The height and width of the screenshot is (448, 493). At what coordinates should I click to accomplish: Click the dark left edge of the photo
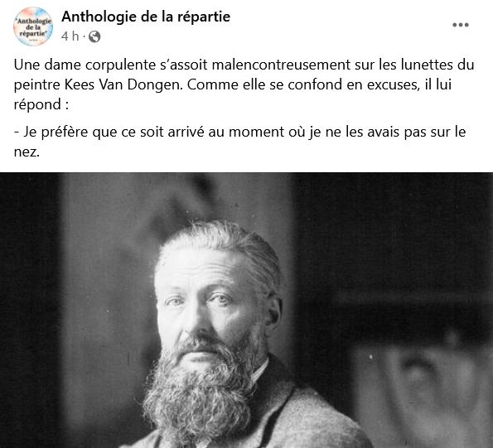pyautogui.click(x=28, y=310)
